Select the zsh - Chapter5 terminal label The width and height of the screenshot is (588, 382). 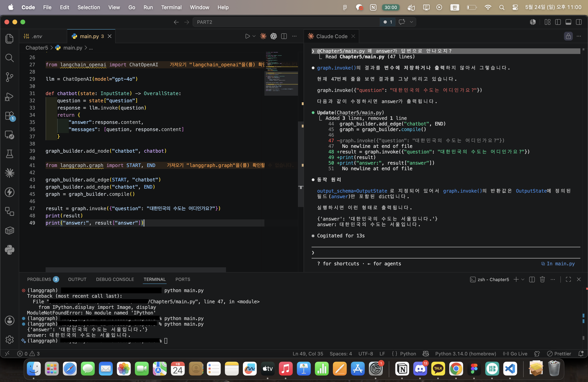pyautogui.click(x=489, y=279)
